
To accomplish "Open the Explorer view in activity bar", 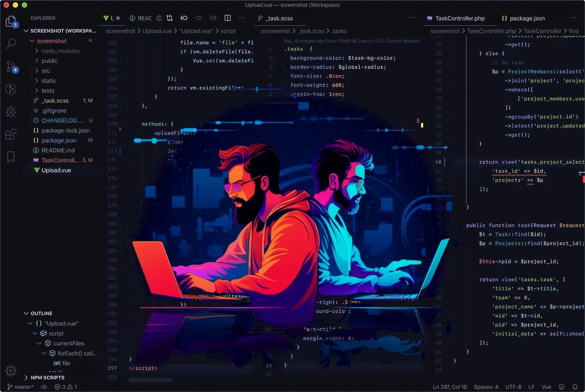I will click(x=11, y=21).
